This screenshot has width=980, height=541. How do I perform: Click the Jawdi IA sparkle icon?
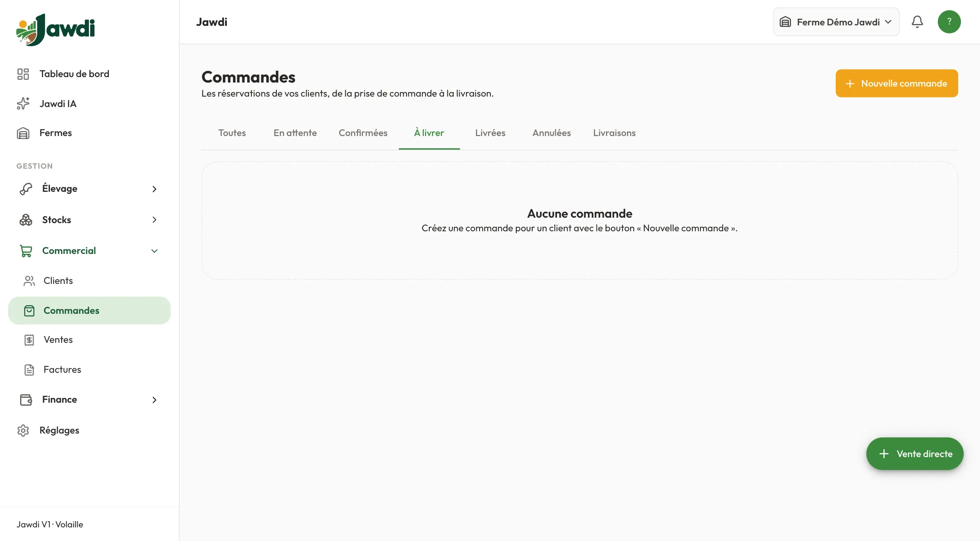[x=23, y=104]
